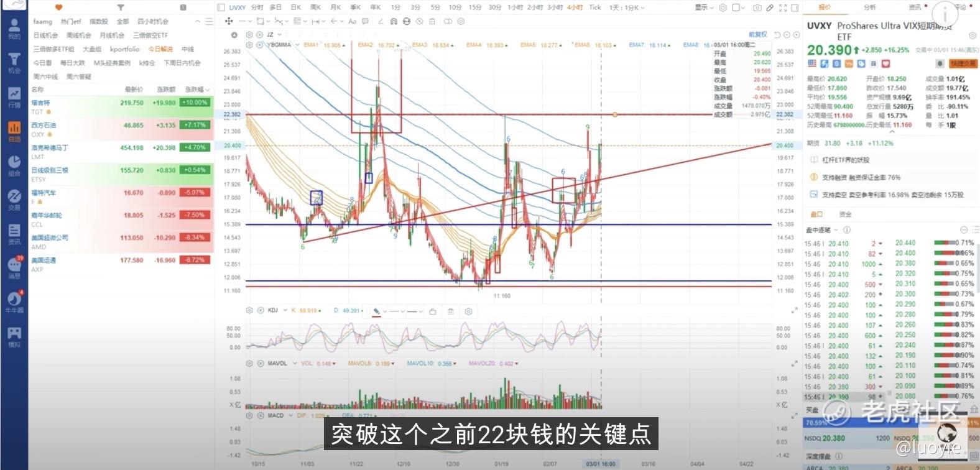Viewport: 980px width, 470px height.
Task: Remove the JZ indicator with its x icon
Action: pos(260,35)
